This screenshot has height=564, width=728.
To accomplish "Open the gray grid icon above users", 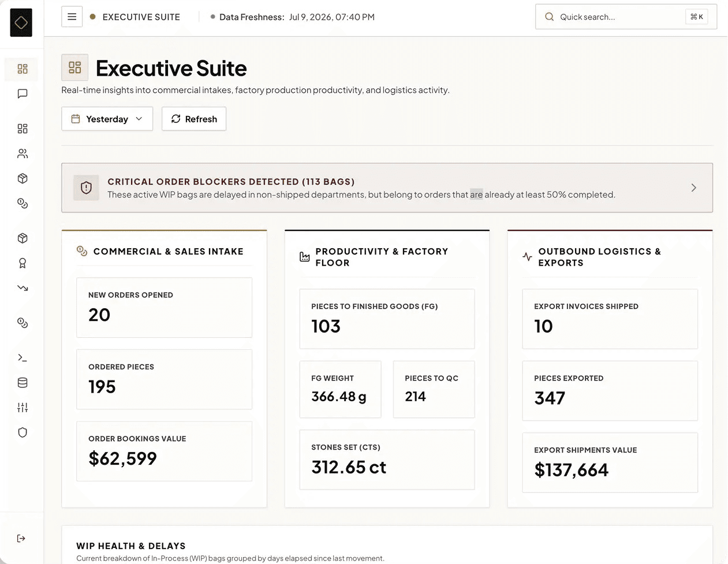I will point(23,129).
